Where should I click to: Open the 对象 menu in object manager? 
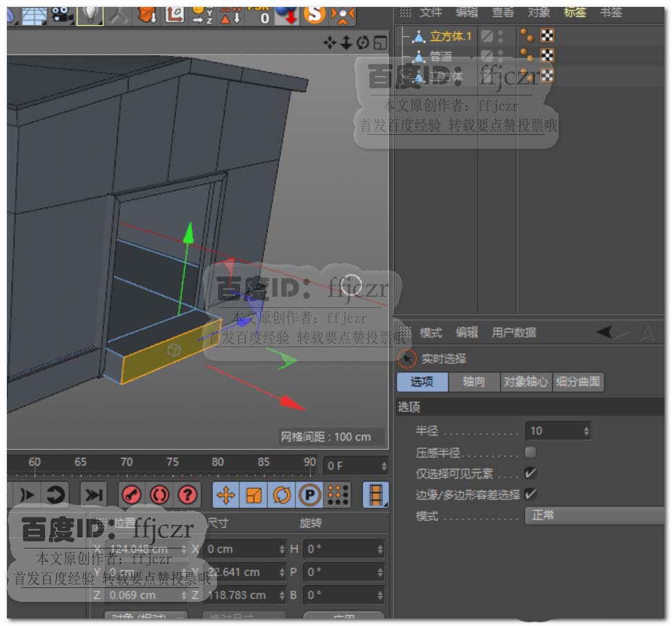pyautogui.click(x=539, y=13)
